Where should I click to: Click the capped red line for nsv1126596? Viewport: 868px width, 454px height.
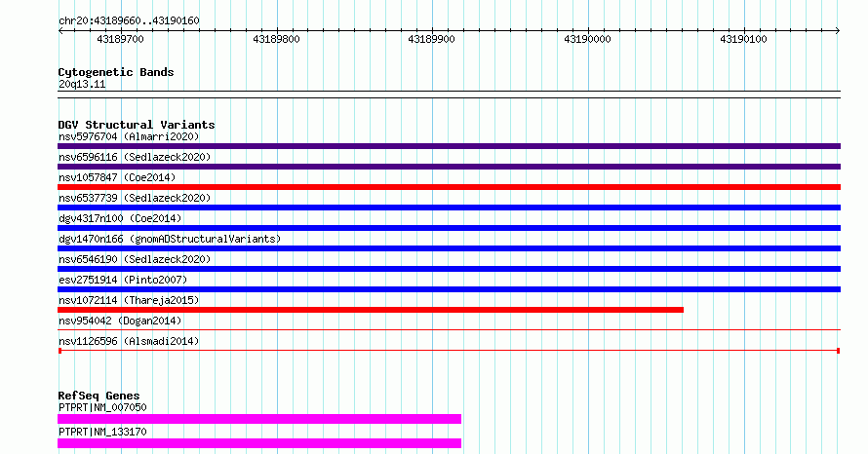[x=449, y=351]
